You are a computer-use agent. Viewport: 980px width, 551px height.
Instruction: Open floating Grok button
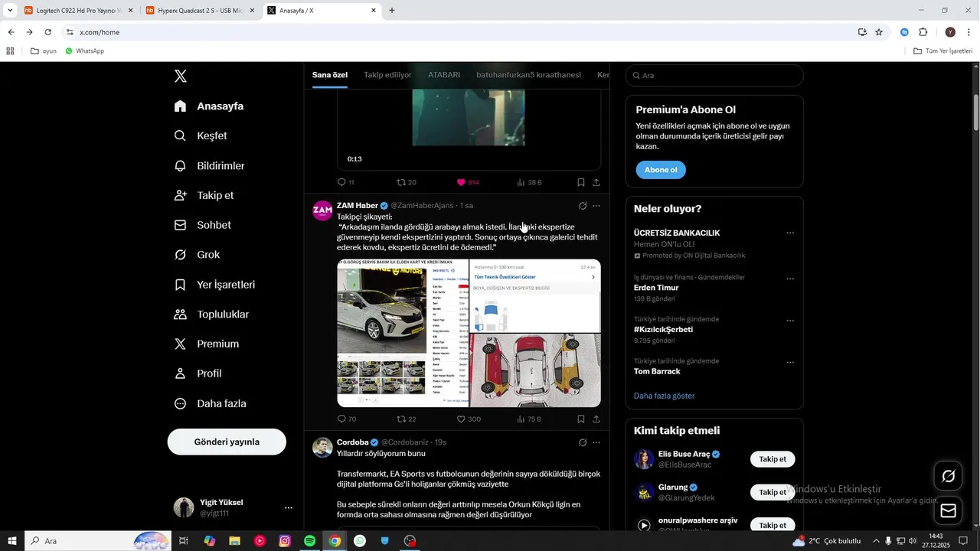[x=948, y=476]
